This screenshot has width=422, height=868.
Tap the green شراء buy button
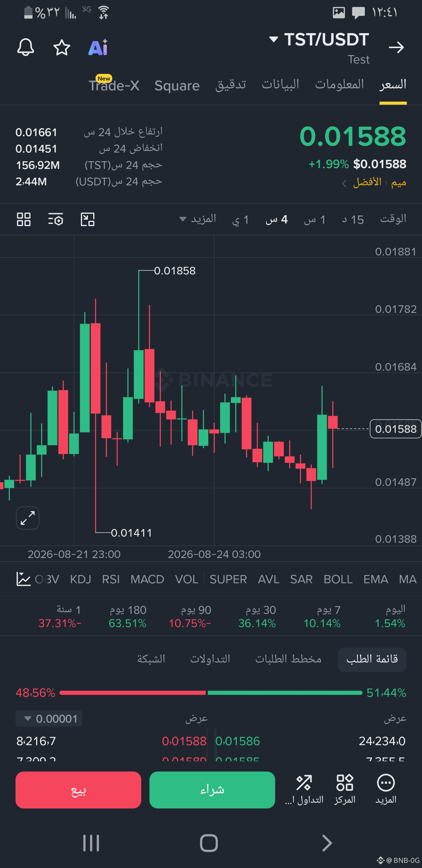[x=212, y=790]
